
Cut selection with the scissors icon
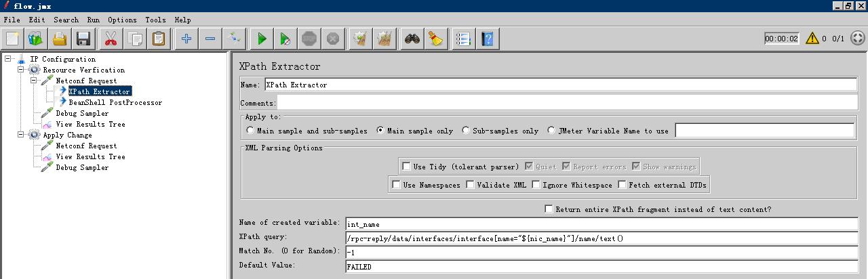(111, 39)
